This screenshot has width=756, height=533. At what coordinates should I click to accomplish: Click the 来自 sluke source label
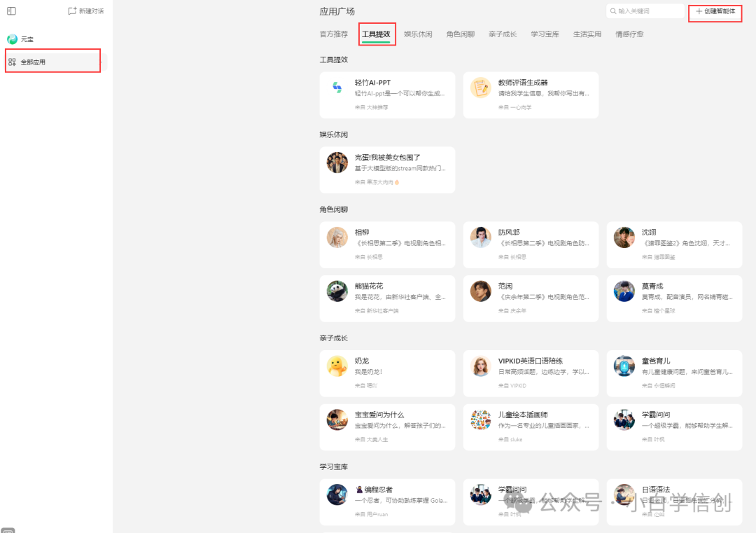pyautogui.click(x=510, y=439)
